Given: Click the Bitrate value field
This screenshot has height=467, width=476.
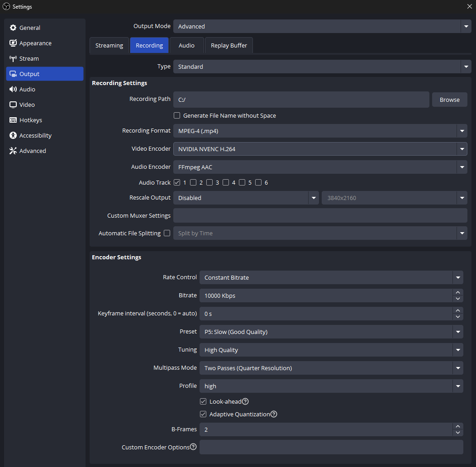Looking at the screenshot, I should coord(326,295).
